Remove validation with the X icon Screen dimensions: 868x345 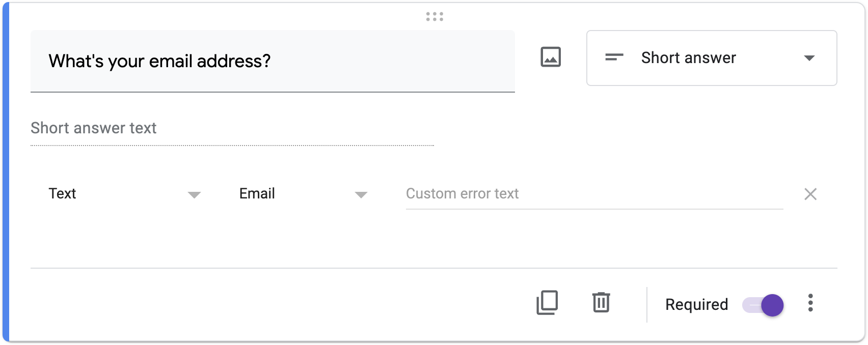point(810,194)
